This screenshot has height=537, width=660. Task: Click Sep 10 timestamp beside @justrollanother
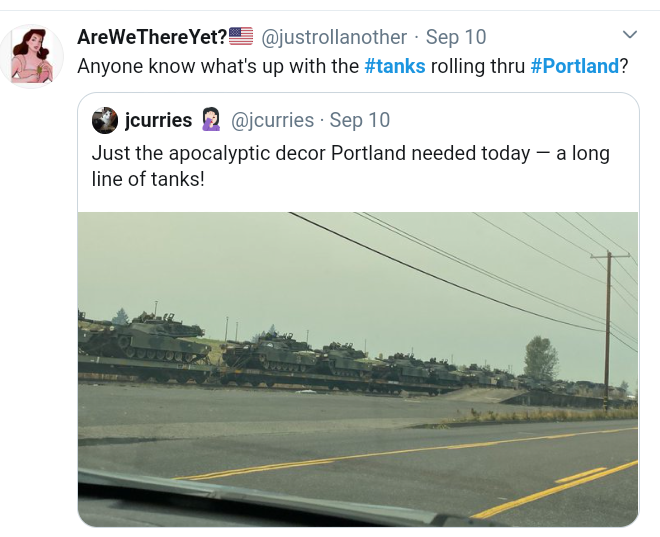456,37
